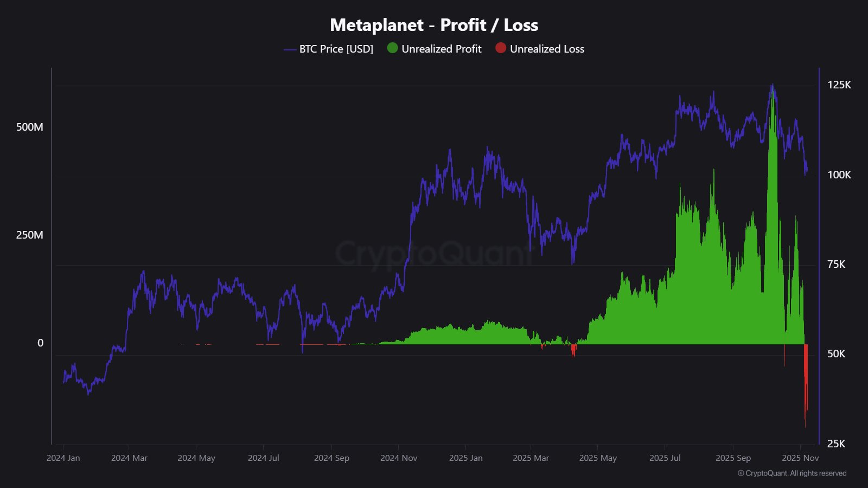Image resolution: width=868 pixels, height=488 pixels.
Task: Click the 0 baseline axis label
Action: coord(40,343)
